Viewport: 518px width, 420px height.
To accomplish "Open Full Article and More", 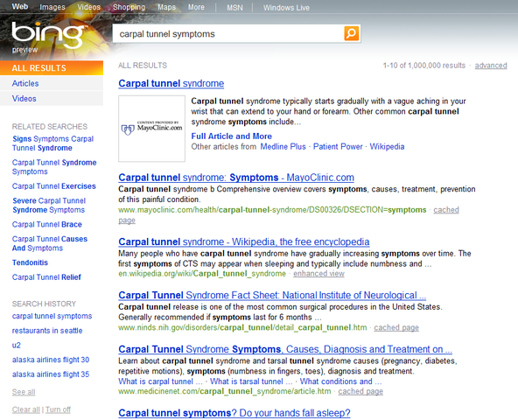I will coord(231,136).
